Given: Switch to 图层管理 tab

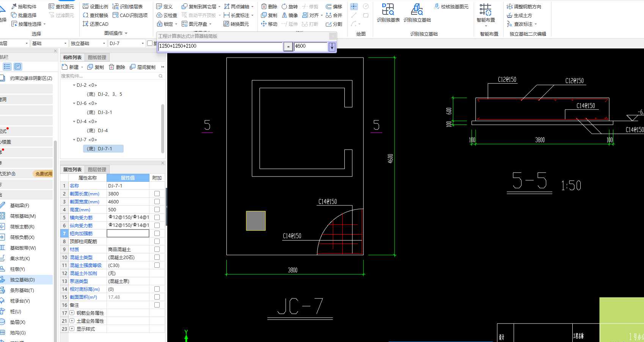Looking at the screenshot, I should pos(97,170).
